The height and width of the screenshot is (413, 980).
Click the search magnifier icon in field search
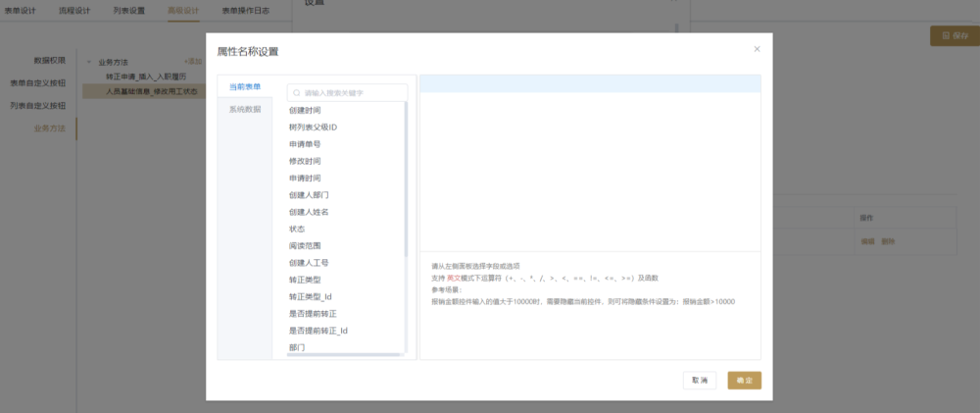pyautogui.click(x=296, y=92)
